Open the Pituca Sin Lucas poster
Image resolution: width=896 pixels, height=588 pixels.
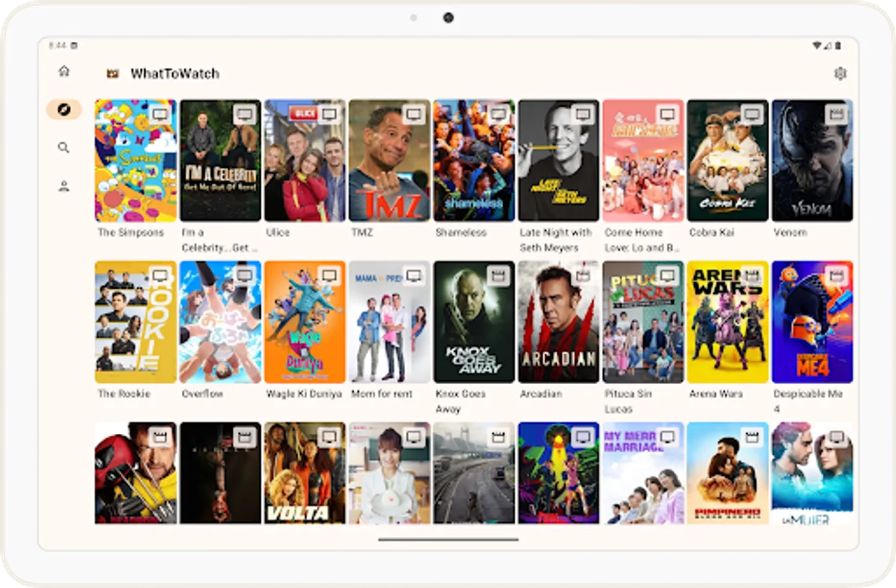click(x=643, y=322)
